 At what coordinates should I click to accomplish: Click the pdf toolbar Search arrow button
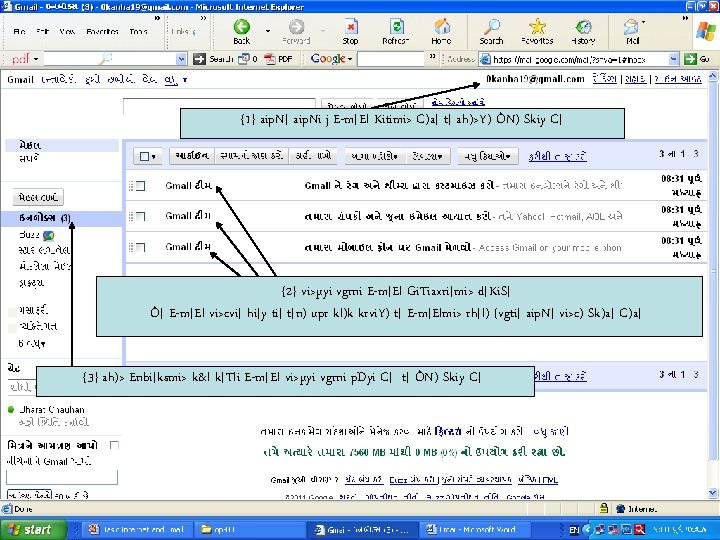tap(199, 59)
